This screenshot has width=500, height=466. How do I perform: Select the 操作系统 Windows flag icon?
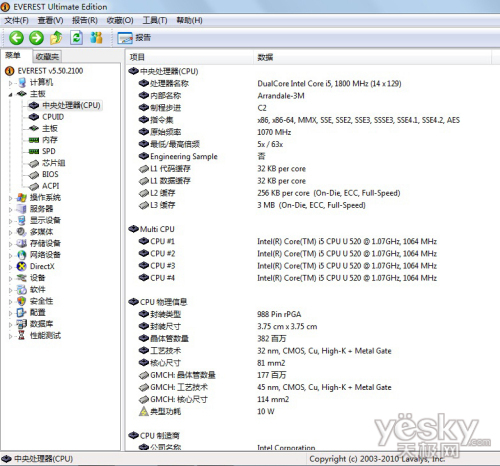pyautogui.click(x=22, y=197)
